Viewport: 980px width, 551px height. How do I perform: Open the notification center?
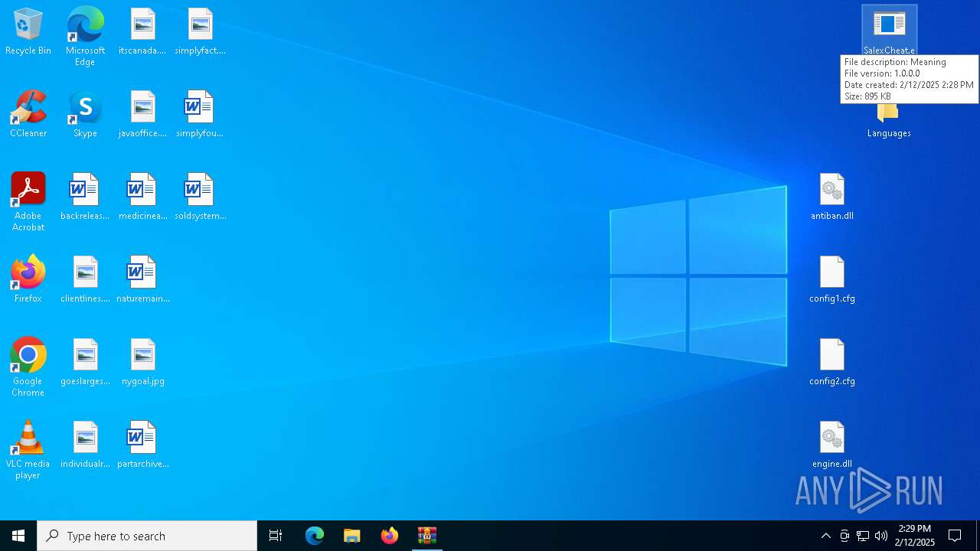pyautogui.click(x=955, y=536)
